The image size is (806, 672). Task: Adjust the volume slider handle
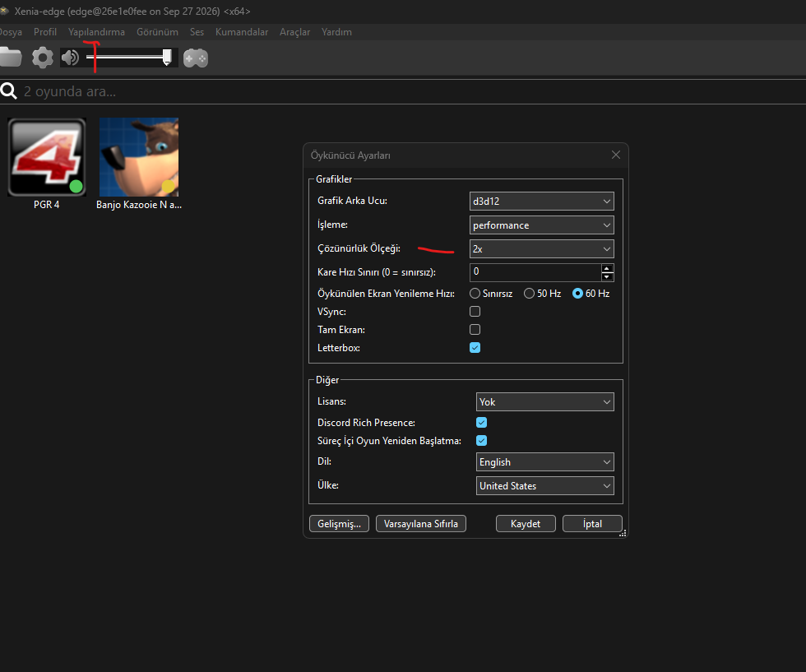coord(167,57)
